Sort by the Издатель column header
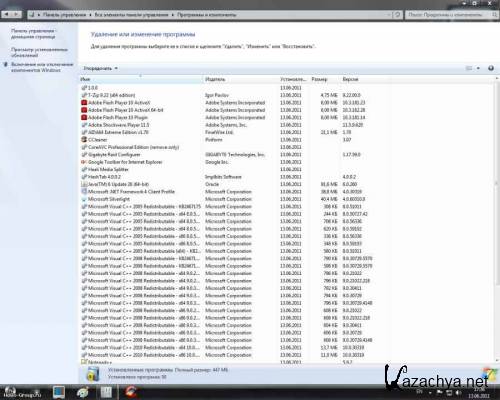This screenshot has width=500, height=400. click(241, 79)
